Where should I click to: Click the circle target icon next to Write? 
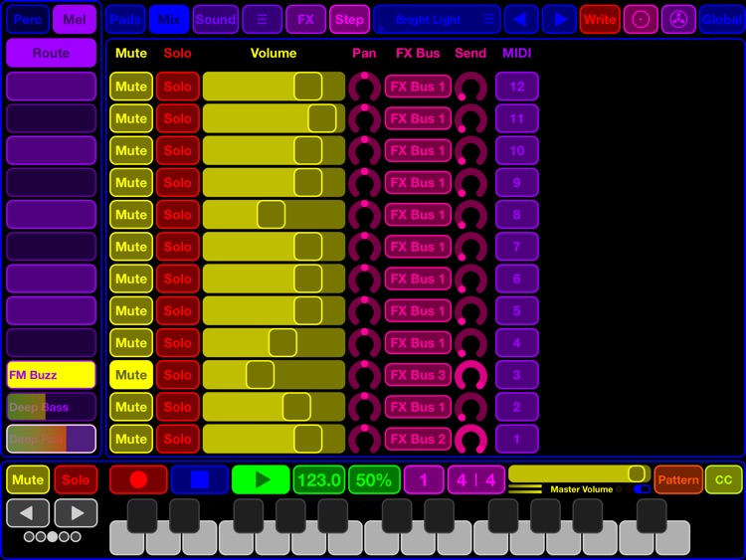point(641,20)
